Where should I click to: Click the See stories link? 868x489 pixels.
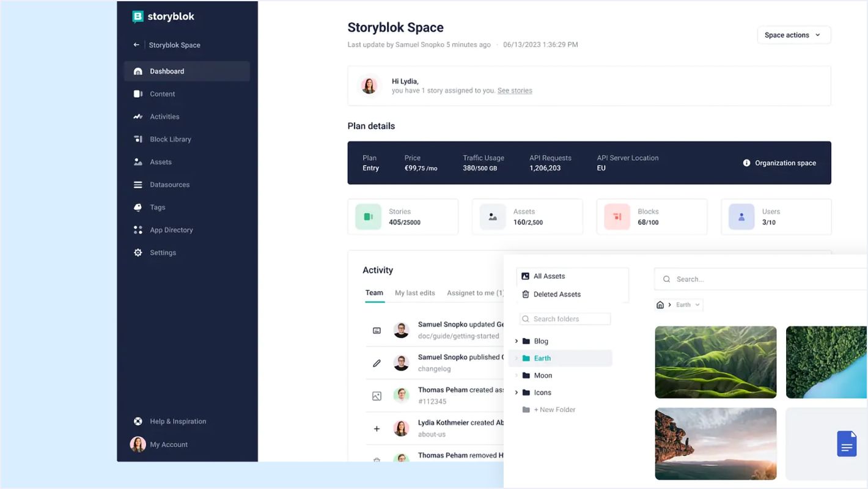(515, 90)
